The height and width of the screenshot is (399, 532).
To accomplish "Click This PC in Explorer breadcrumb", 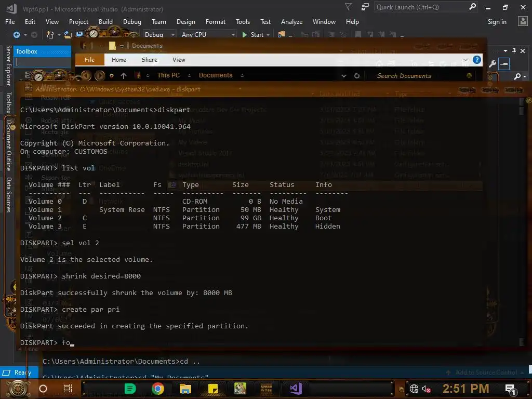I will [168, 75].
